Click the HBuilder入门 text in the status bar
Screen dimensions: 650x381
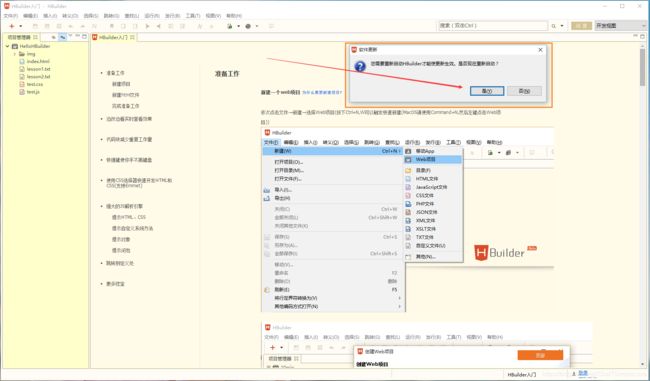(521, 374)
